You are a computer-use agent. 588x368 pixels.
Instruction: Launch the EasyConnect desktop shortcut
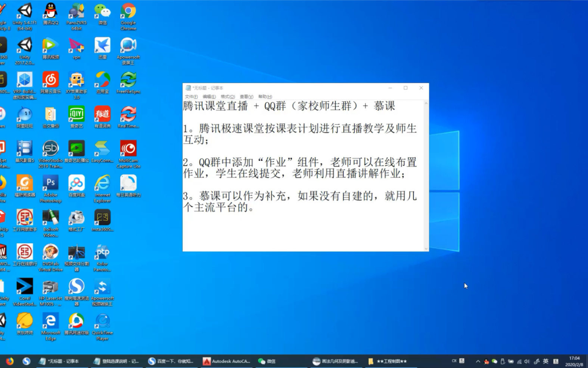102,152
